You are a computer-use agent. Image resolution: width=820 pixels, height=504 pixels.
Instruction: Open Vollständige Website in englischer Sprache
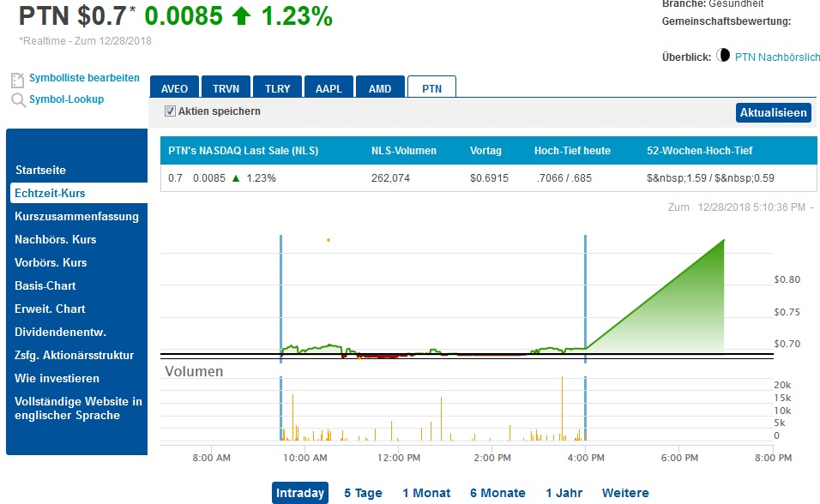pos(78,408)
